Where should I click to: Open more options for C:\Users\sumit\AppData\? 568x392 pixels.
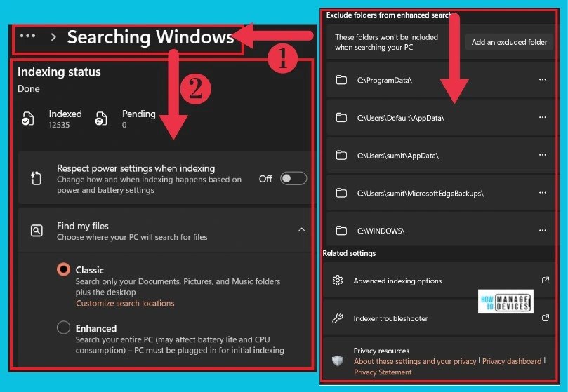[x=542, y=155]
